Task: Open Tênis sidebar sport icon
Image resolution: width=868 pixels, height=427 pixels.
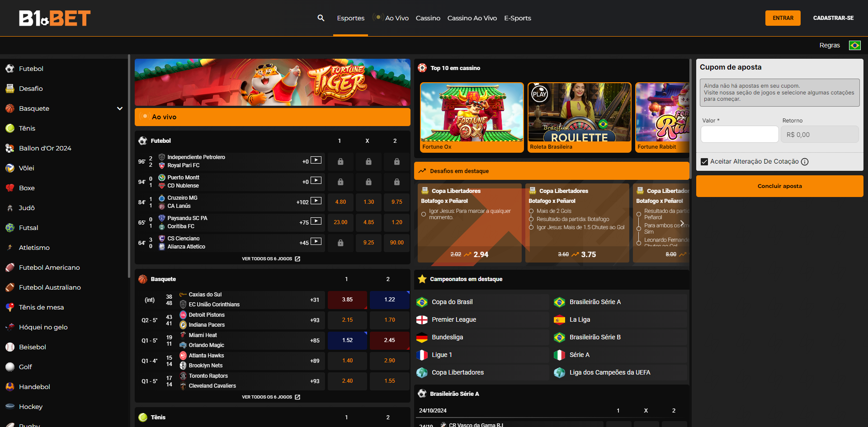Action: 10,128
